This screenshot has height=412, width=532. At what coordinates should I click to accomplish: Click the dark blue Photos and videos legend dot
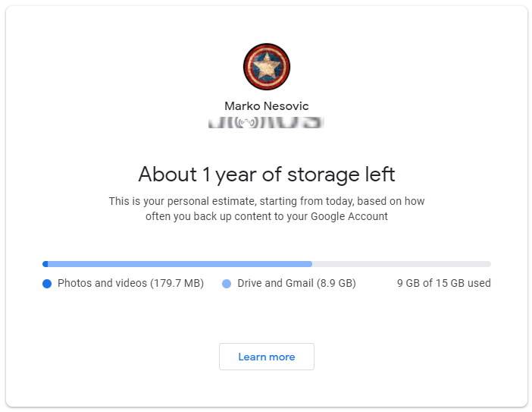tap(47, 284)
